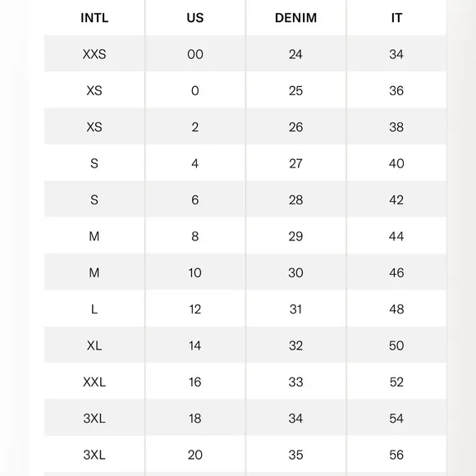This screenshot has width=476, height=476.
Task: Click IT size 36 cell
Action: click(396, 90)
